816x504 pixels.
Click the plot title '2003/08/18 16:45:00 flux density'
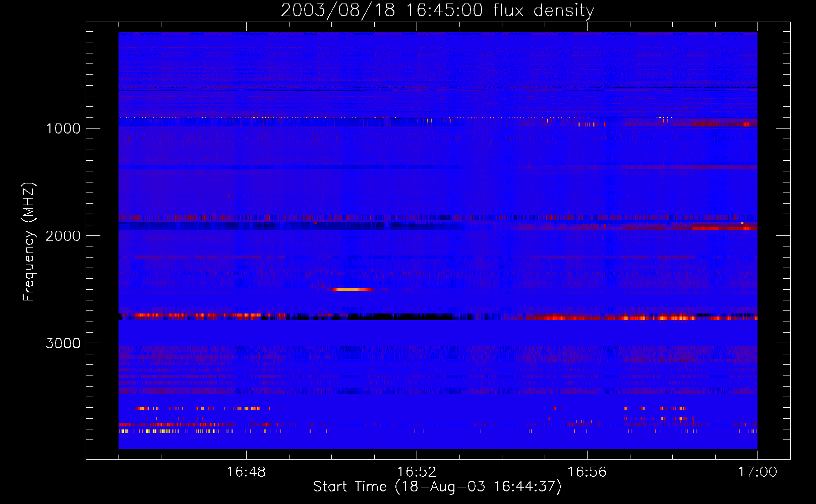[437, 10]
